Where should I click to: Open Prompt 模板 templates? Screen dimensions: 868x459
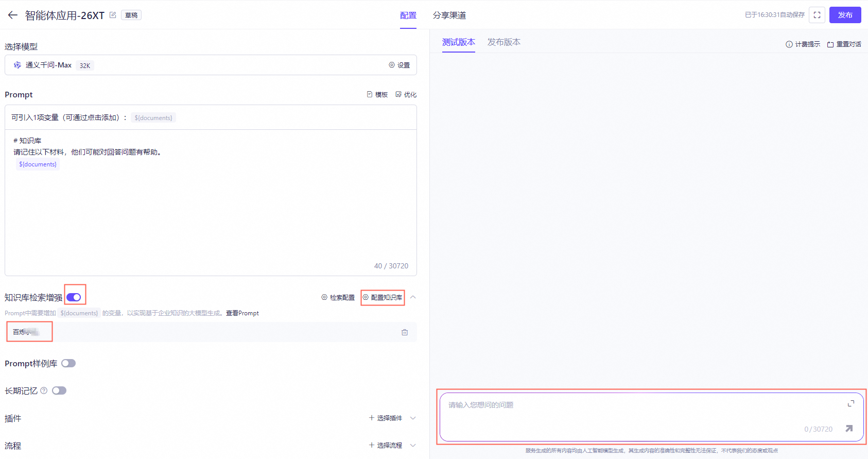pyautogui.click(x=377, y=94)
